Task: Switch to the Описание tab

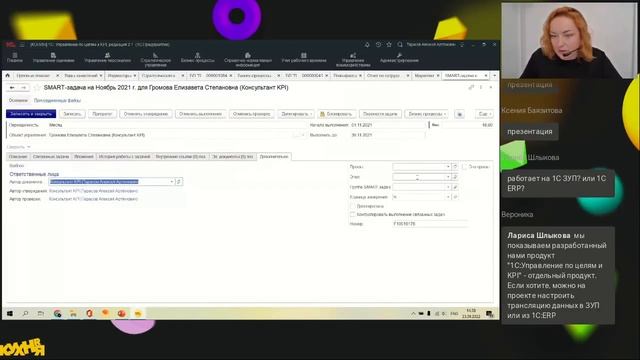Action: point(18,156)
